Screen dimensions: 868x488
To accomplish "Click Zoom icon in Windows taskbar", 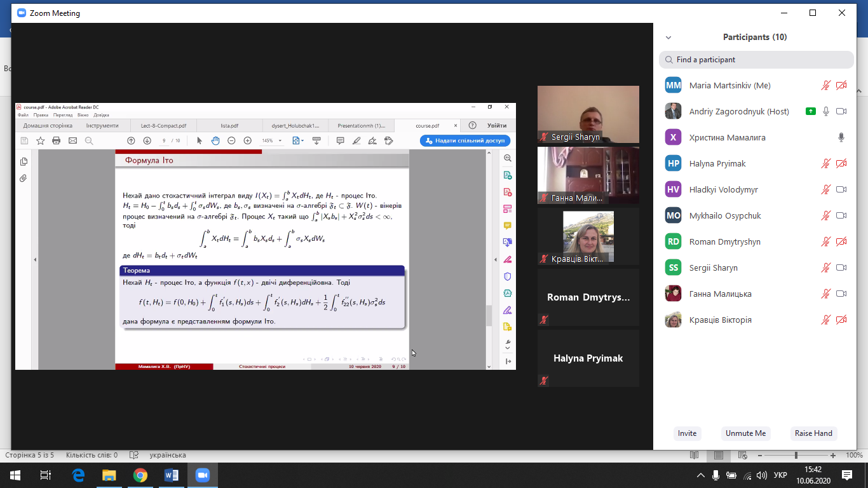I will (202, 475).
